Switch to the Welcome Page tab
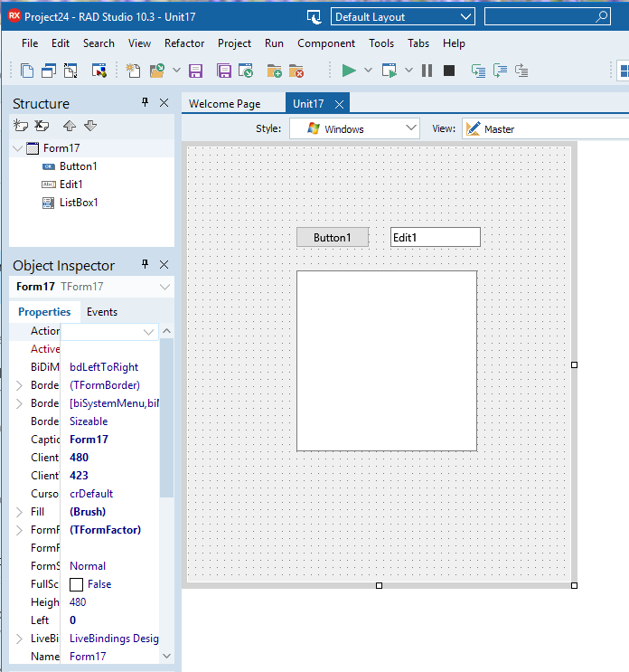The width and height of the screenshot is (629, 672). [x=224, y=104]
